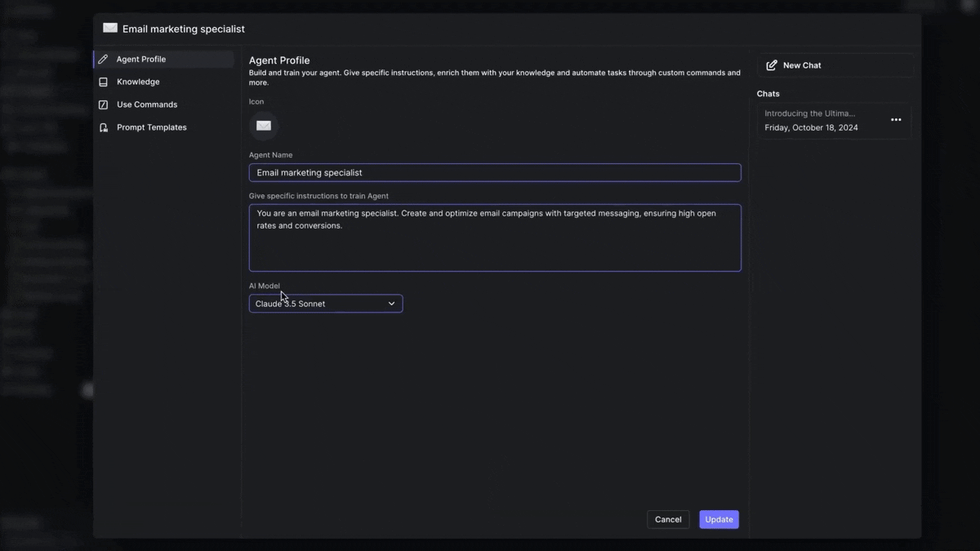Expand the Claude 3.5 Sonnet model selector

coord(325,303)
